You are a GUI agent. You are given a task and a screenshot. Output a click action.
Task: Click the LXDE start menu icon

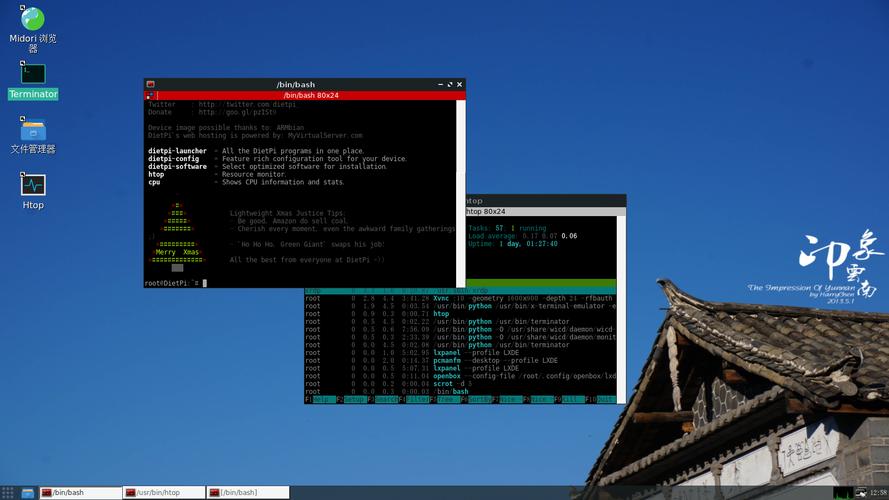pos(8,493)
